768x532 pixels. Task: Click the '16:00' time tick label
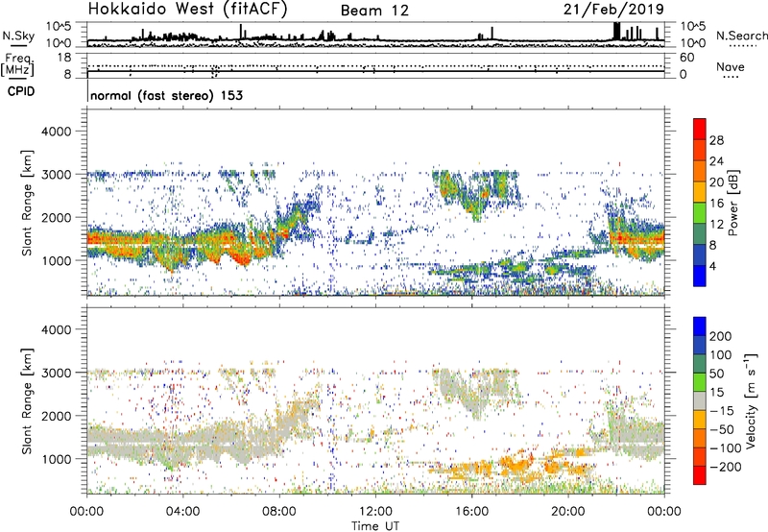pyautogui.click(x=471, y=512)
